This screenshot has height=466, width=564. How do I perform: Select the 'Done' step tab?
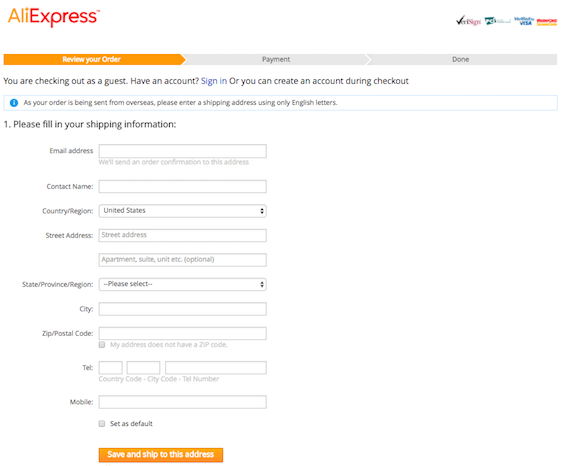(x=460, y=59)
